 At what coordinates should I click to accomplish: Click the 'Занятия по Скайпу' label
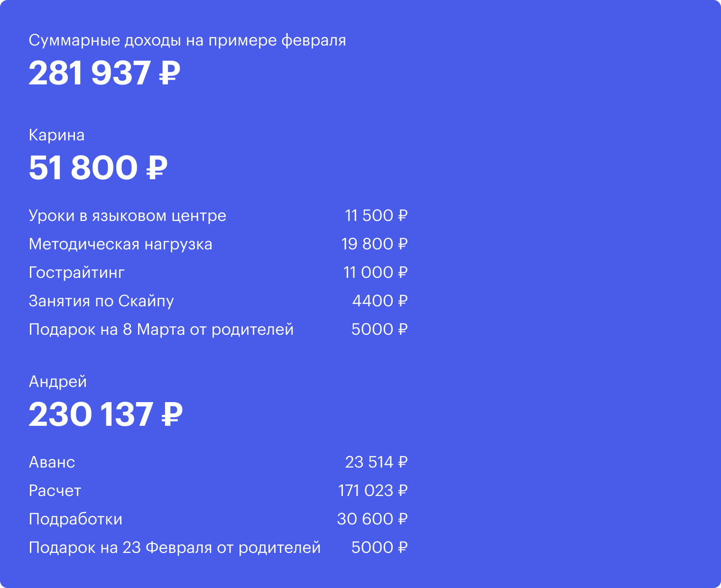pos(102,302)
